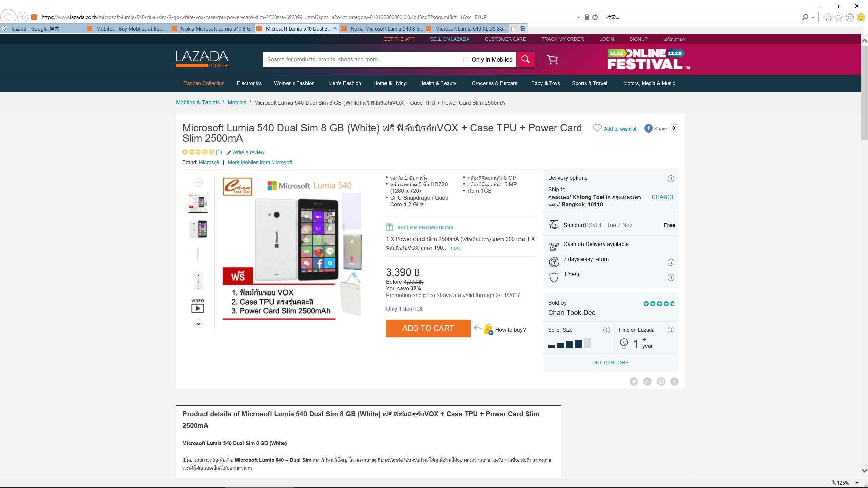
Task: Click the Time on Lazada info icon
Action: tap(671, 330)
